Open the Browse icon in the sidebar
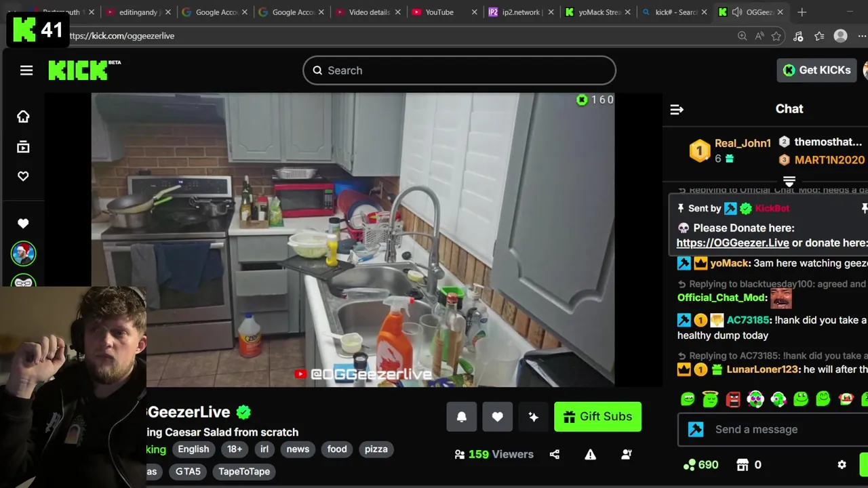 pos(23,146)
